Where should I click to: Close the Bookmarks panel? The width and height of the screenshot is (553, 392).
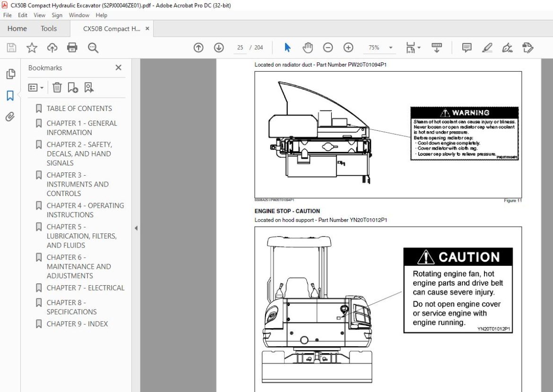coord(119,68)
